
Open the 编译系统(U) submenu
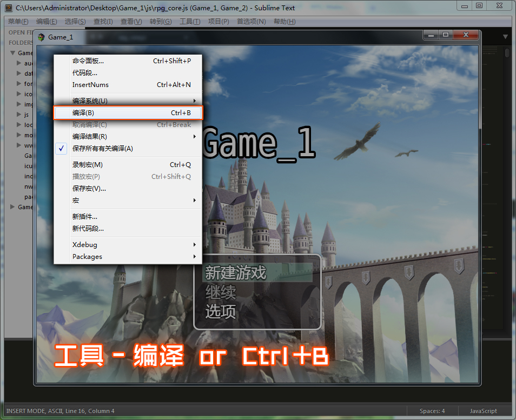point(128,101)
